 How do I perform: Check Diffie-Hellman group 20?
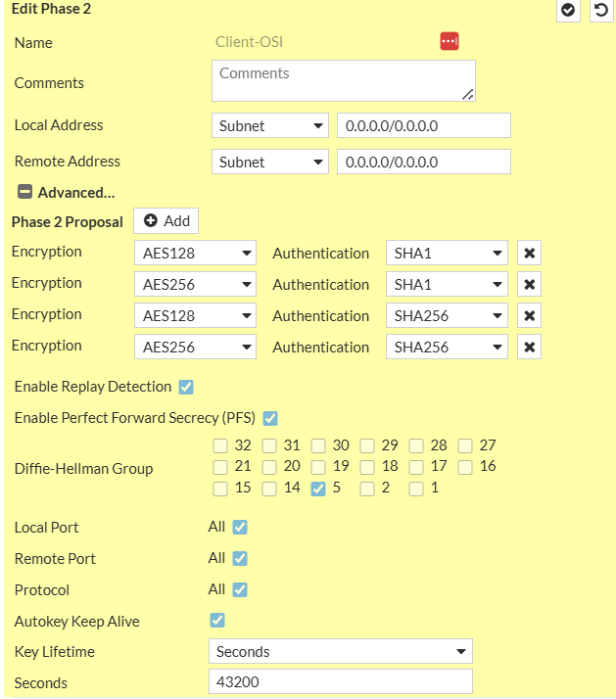click(269, 467)
